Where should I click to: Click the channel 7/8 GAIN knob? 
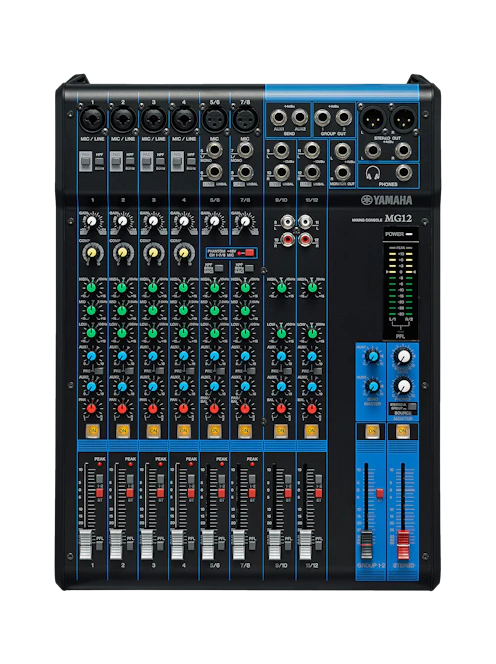245,221
